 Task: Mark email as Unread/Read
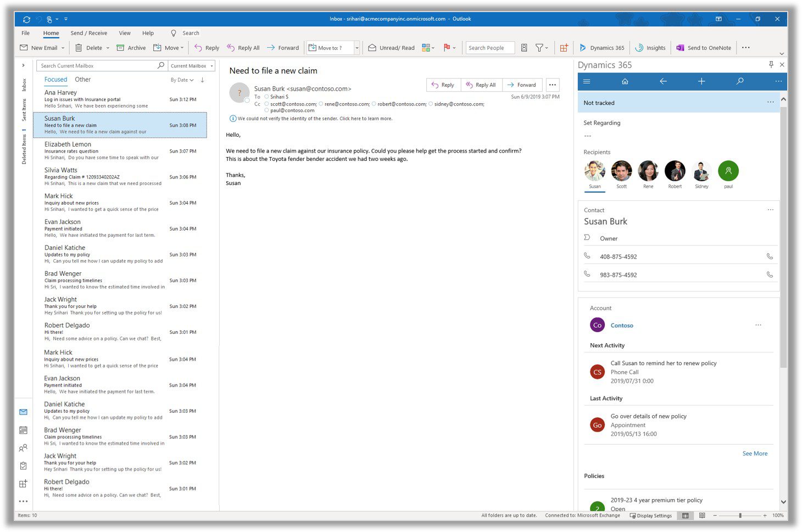(x=391, y=48)
